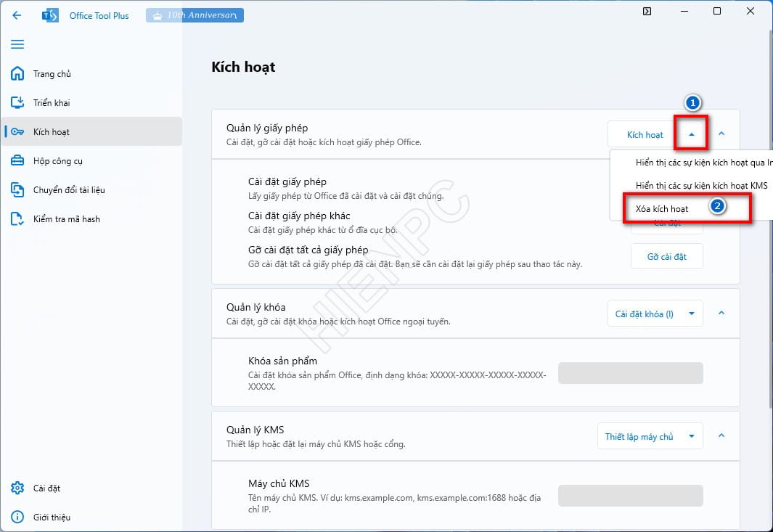Click the key activation icon
Viewport: 773px width, 532px height.
click(17, 131)
